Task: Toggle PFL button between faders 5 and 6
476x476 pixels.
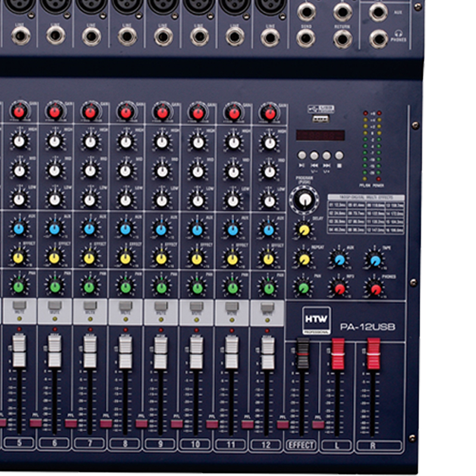Action: point(35,422)
